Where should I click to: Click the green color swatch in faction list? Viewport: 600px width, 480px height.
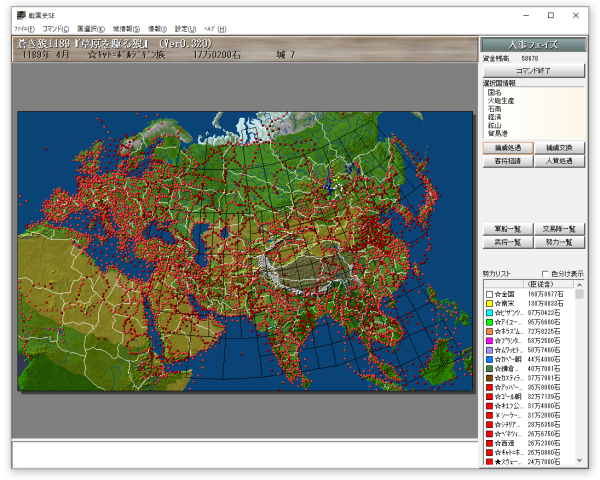[x=489, y=322]
